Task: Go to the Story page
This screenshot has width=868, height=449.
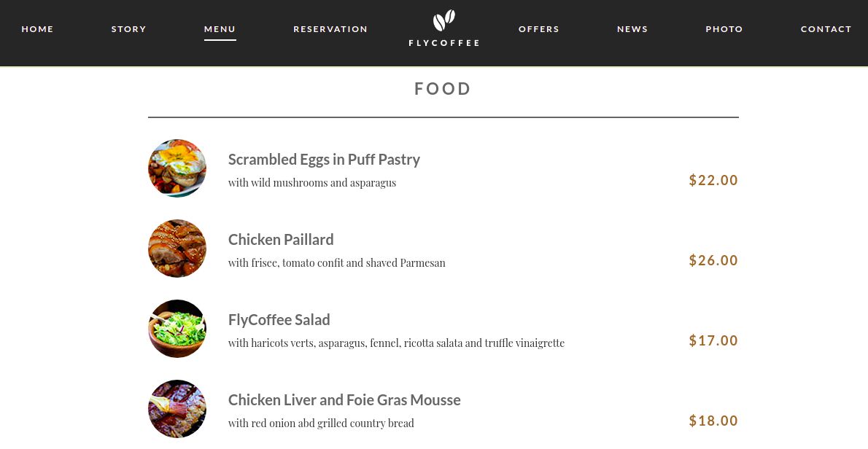Action: coord(129,29)
